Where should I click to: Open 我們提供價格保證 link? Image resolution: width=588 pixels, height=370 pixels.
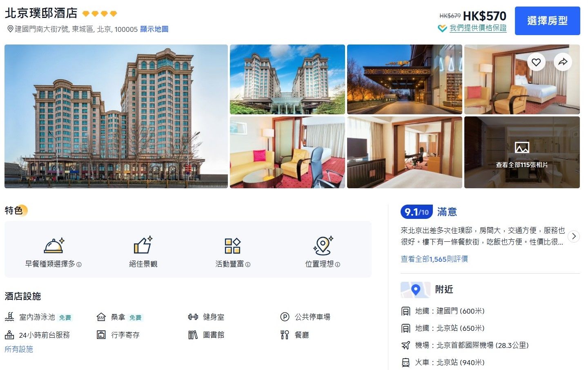[478, 28]
